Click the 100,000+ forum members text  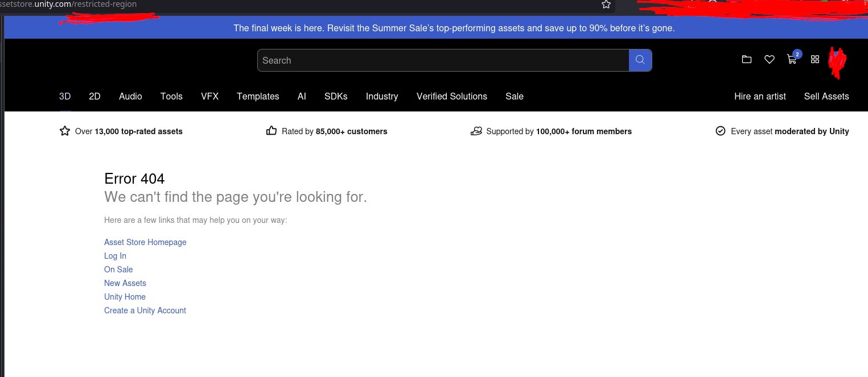click(583, 131)
